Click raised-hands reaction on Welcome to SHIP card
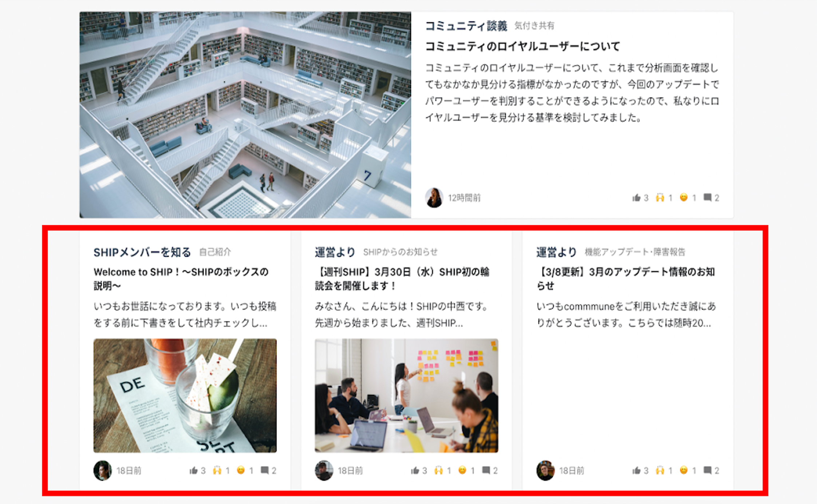The height and width of the screenshot is (504, 817). pos(217,470)
